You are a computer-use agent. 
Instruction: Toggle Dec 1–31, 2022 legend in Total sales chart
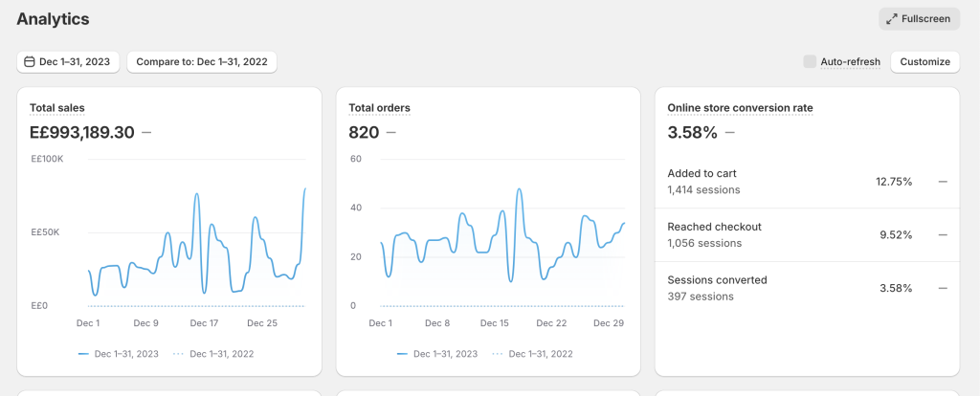click(x=212, y=354)
